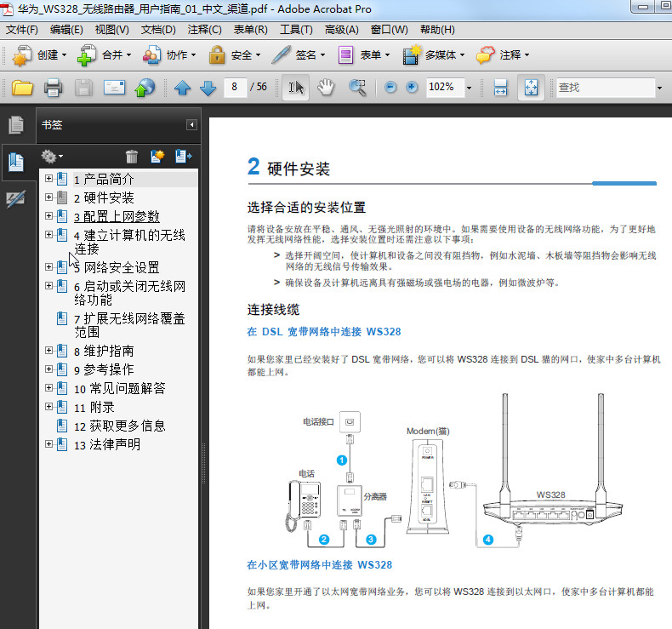Click the Expand current bookmark icon
Viewport: 672px width, 629px height.
point(184,157)
